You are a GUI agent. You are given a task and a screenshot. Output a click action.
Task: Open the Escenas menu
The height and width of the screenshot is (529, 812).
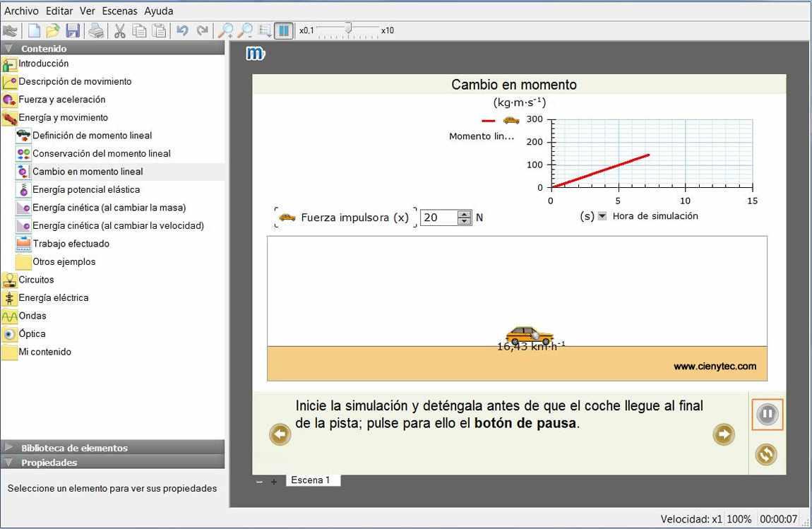[x=119, y=11]
